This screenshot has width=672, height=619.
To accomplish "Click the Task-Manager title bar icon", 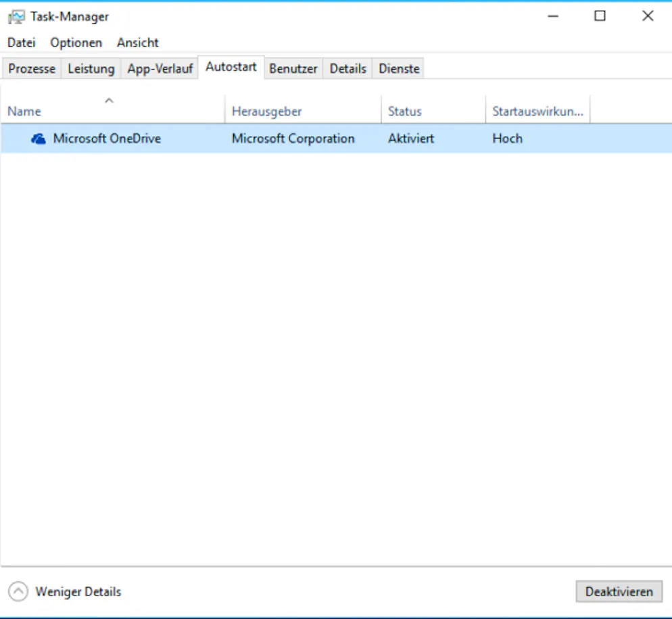I will tap(17, 17).
